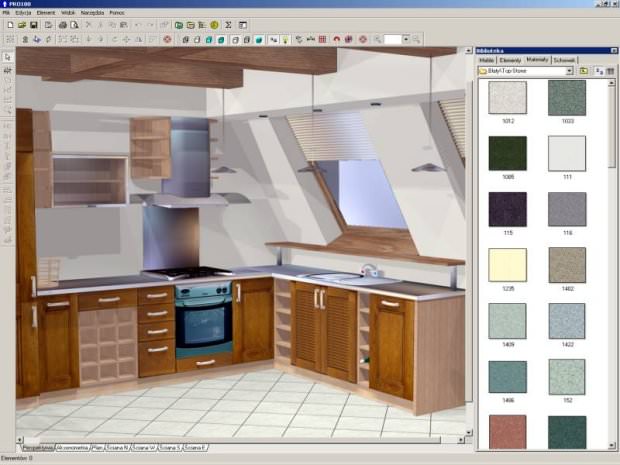The width and height of the screenshot is (620, 465).
Task: Toggle the list-sort view icon in the library panel
Action: (599, 71)
